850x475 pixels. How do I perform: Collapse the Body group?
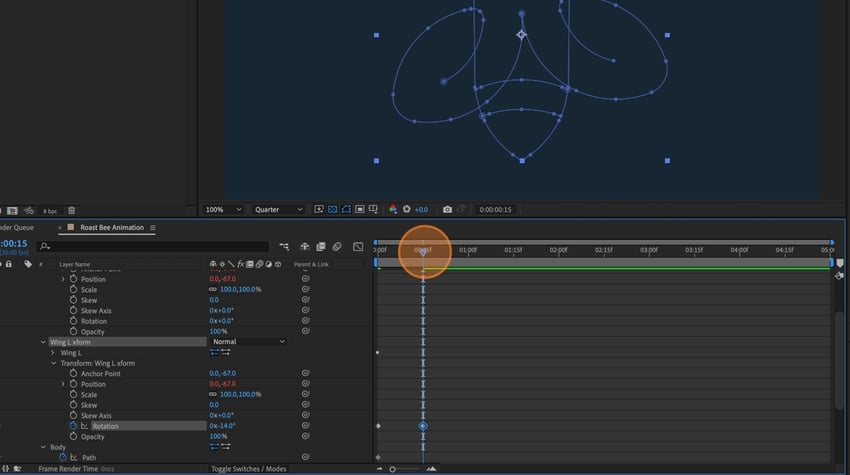pos(43,447)
